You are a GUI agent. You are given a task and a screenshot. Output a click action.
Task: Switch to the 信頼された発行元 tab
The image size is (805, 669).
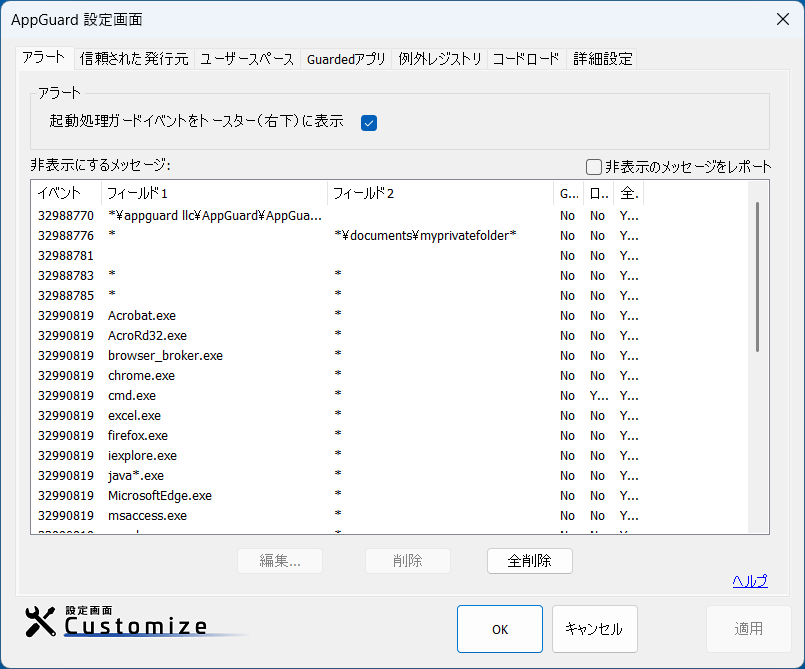134,59
